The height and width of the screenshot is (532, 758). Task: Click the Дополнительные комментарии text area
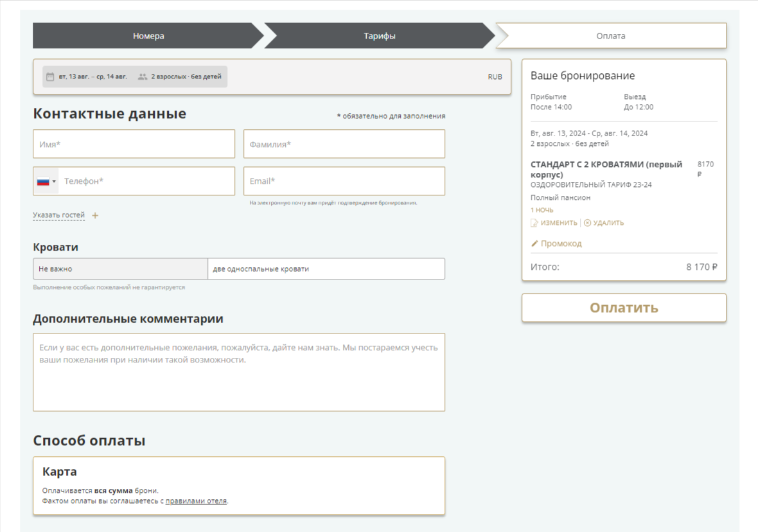(238, 372)
